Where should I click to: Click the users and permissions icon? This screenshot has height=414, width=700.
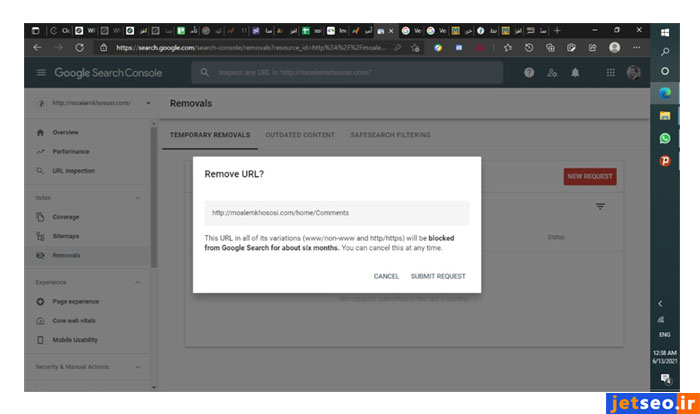click(x=552, y=73)
